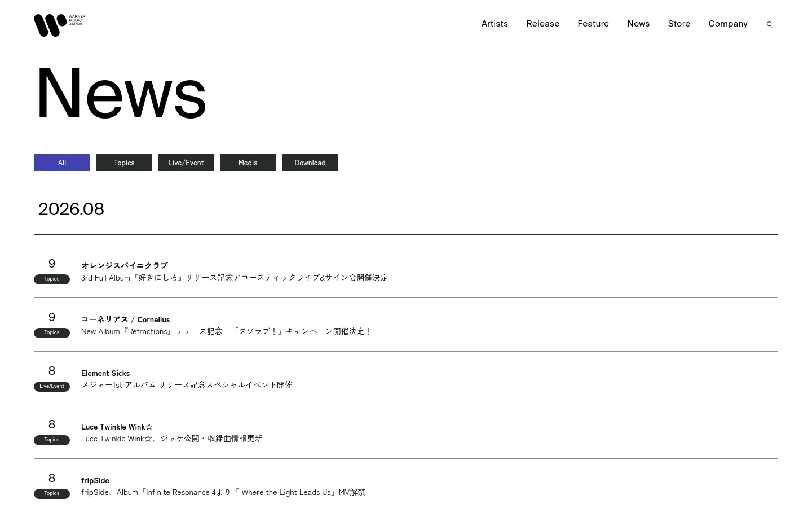
Task: Show Media news only
Action: point(248,163)
